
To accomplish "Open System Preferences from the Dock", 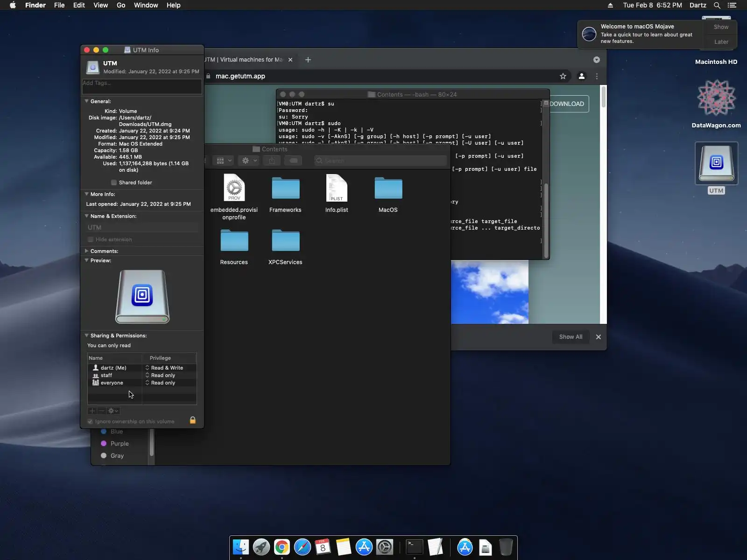I will 385,547.
